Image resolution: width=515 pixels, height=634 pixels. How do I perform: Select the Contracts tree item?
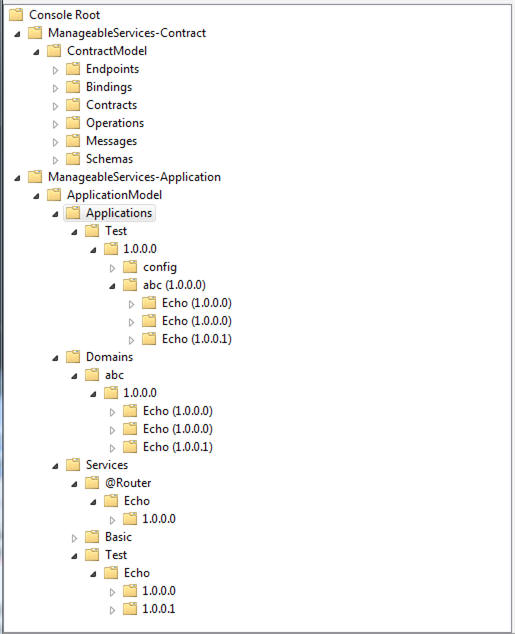coord(112,105)
